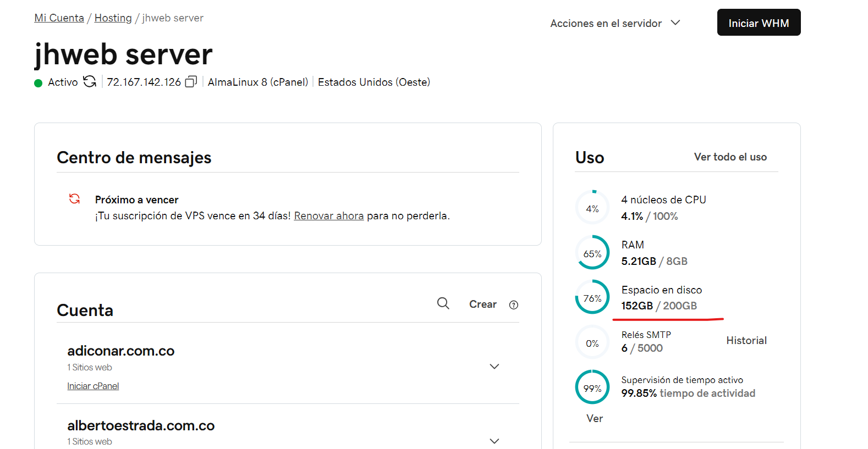Navigate to Hosting breadcrumb
Screen dimensions: 868x449
tap(113, 18)
